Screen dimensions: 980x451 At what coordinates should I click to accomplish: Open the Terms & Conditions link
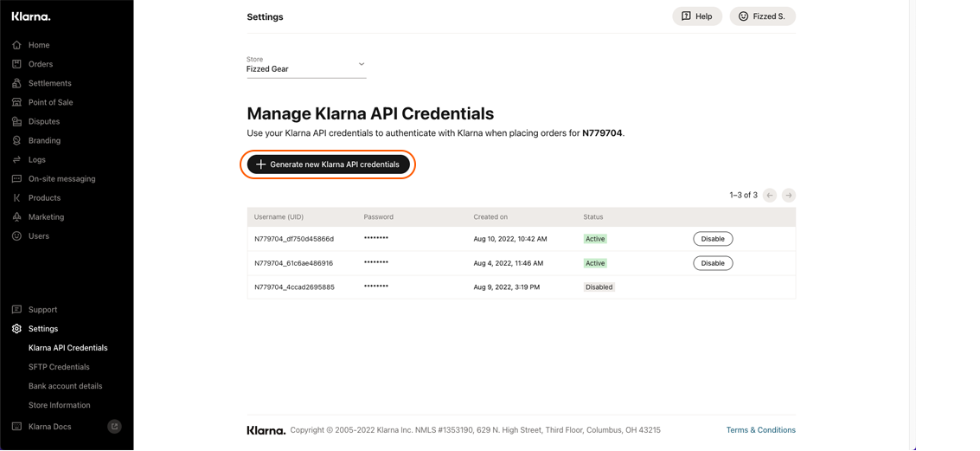click(760, 430)
